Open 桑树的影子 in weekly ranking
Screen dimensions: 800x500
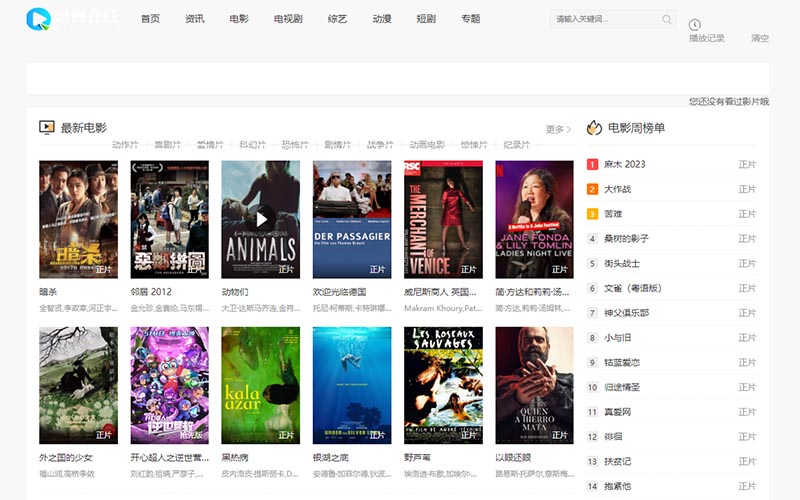627,239
